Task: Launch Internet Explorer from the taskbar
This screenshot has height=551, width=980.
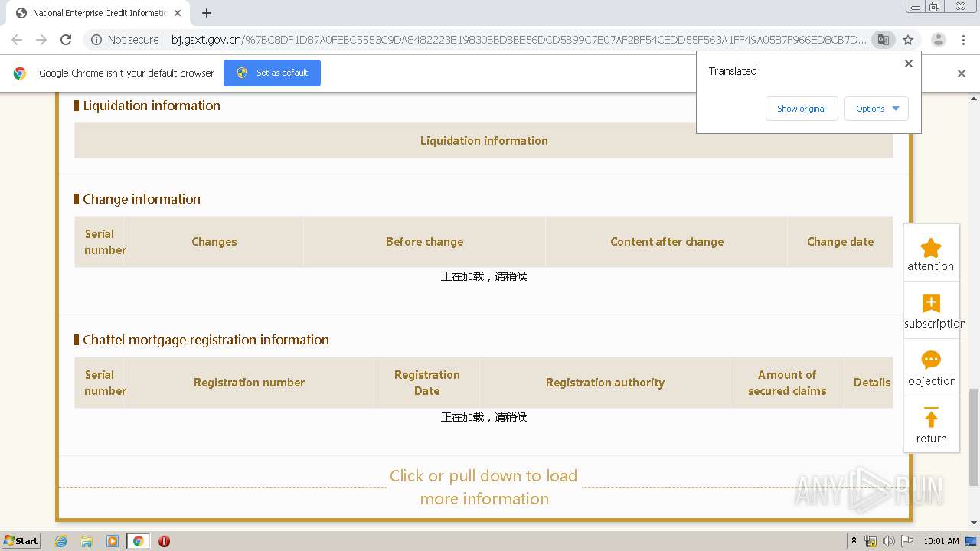Action: (x=61, y=541)
